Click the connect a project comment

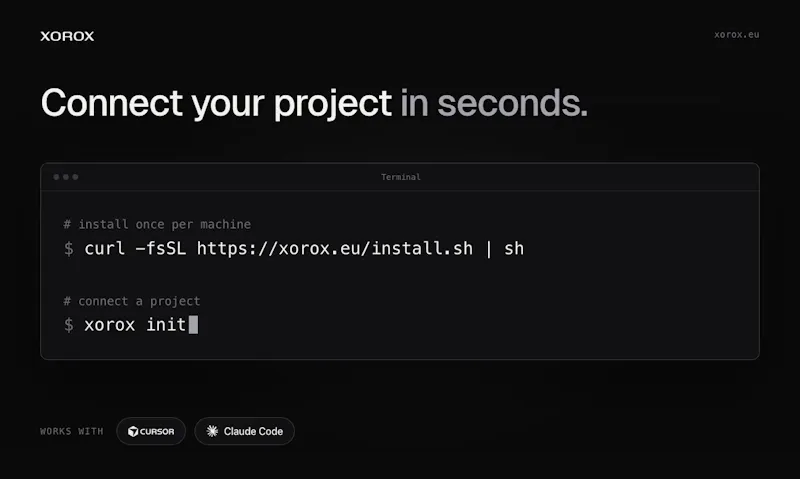(x=132, y=301)
